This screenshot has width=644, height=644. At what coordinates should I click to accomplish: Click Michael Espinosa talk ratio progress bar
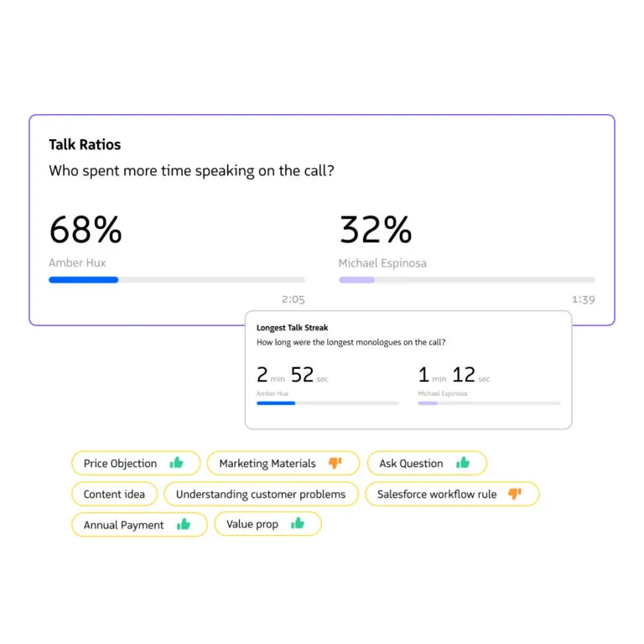[x=466, y=280]
